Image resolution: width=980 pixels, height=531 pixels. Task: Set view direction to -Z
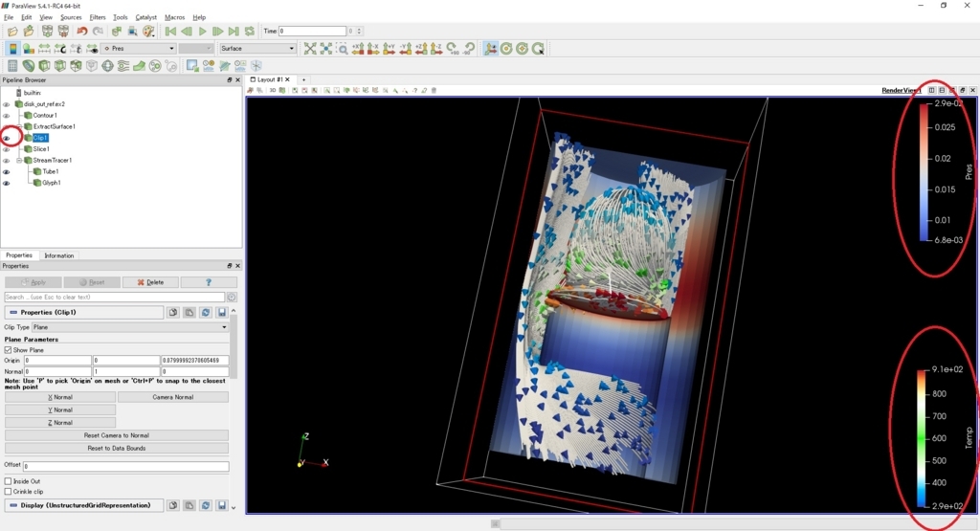(436, 49)
